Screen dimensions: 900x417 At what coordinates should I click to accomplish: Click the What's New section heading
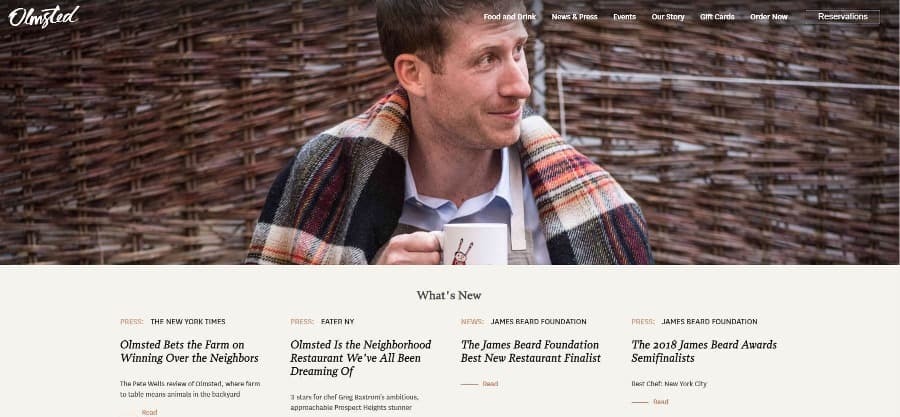[449, 295]
